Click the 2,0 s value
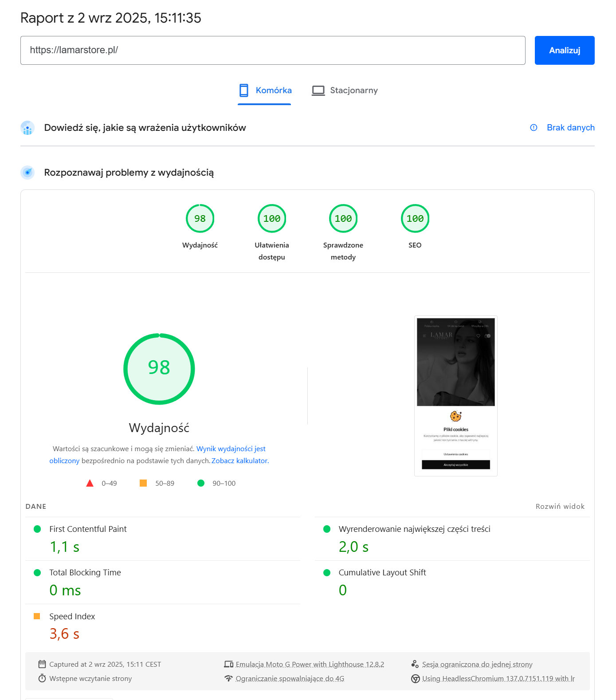Image resolution: width=616 pixels, height=700 pixels. (x=353, y=547)
